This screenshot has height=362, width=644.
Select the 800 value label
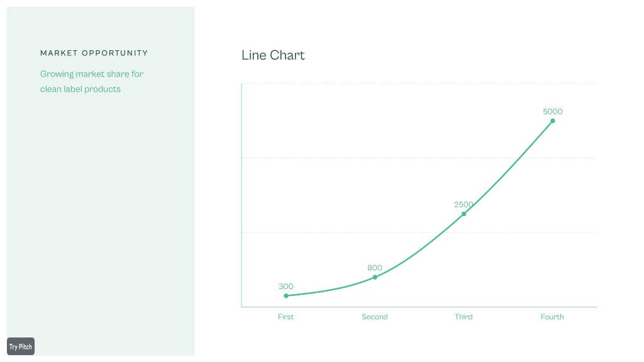click(375, 268)
